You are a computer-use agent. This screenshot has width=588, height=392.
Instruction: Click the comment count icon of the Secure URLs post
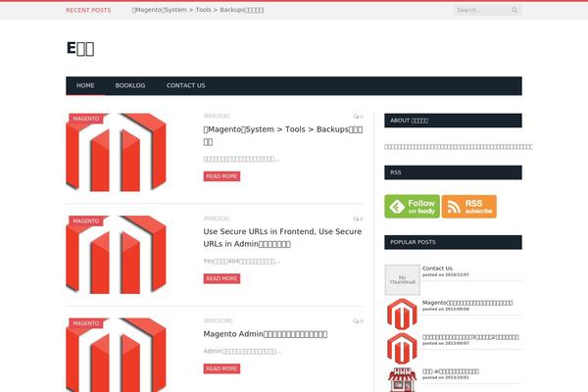pyautogui.click(x=358, y=220)
